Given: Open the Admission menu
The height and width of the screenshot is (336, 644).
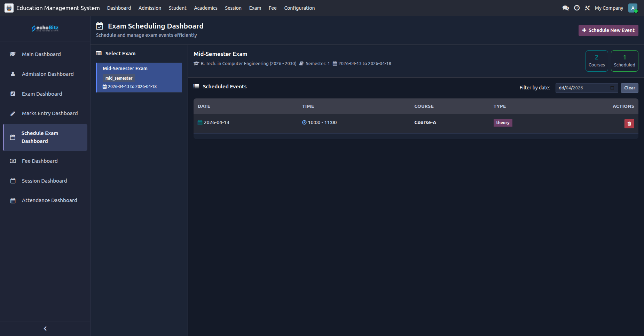Looking at the screenshot, I should click(x=150, y=8).
